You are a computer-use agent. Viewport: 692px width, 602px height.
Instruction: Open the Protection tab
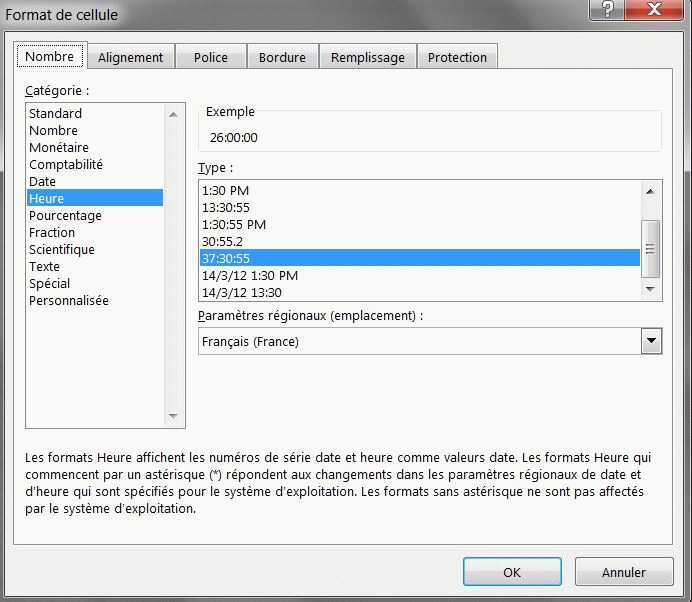click(x=457, y=57)
